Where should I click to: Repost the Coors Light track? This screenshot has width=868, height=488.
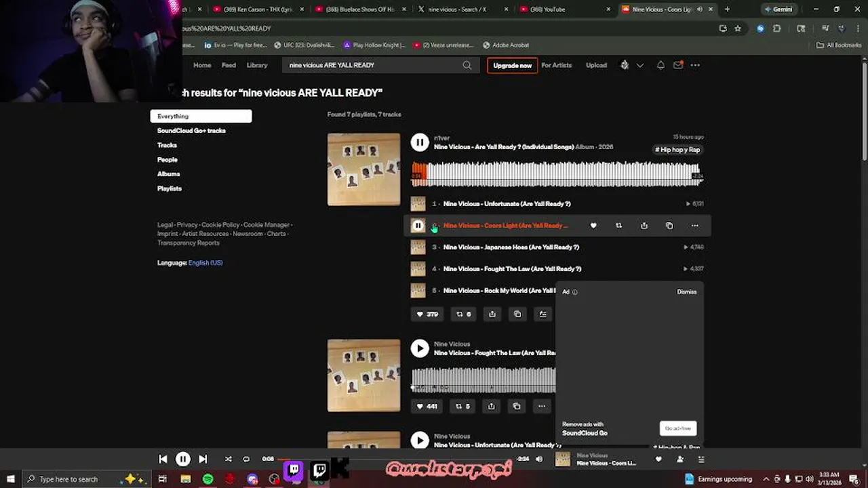pyautogui.click(x=618, y=226)
